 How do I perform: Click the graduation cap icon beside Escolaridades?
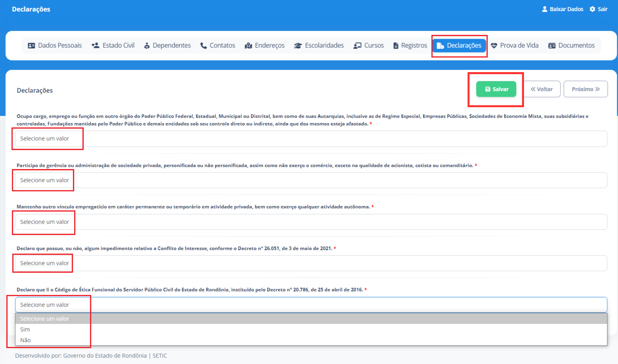point(298,45)
